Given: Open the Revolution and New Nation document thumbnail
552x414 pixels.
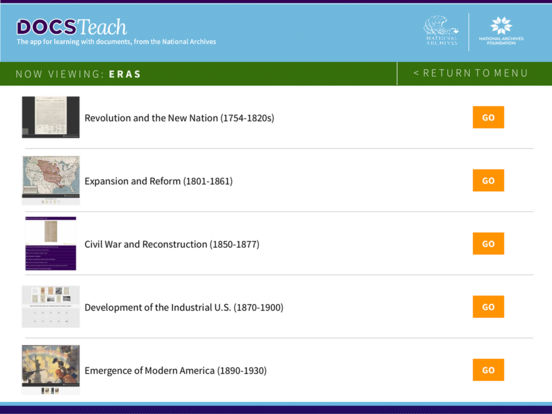Looking at the screenshot, I should pyautogui.click(x=51, y=117).
